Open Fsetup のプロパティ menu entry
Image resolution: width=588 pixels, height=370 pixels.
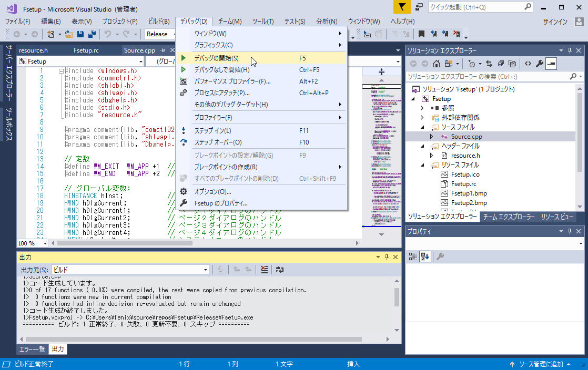(261, 203)
